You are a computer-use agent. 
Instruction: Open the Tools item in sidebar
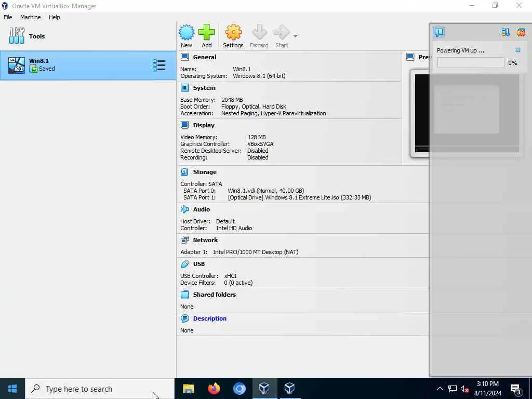tap(88, 36)
